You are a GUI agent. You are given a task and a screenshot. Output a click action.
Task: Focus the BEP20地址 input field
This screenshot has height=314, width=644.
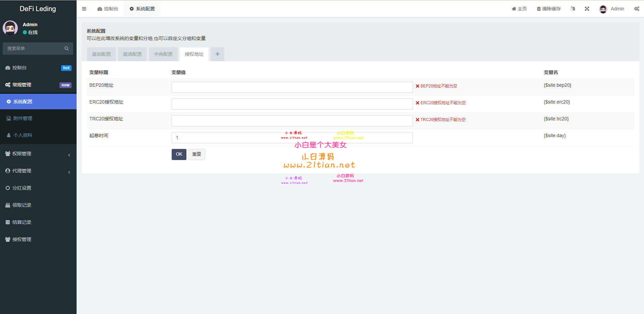292,87
